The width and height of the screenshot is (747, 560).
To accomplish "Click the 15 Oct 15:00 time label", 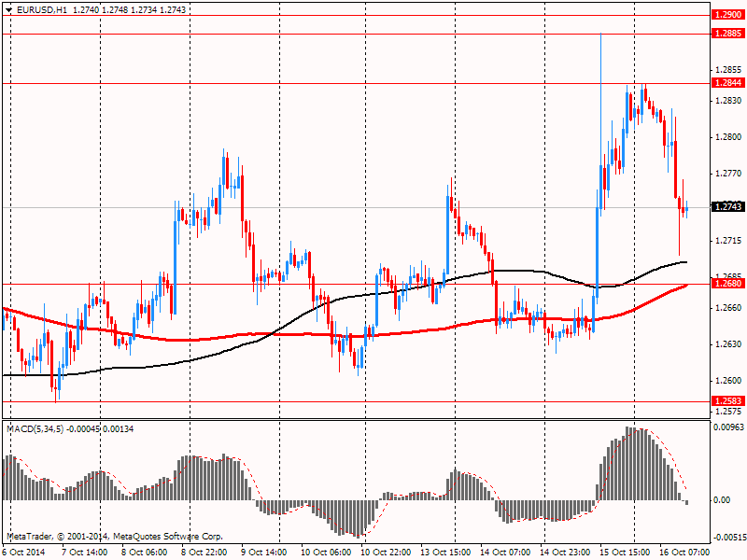I will pos(625,553).
